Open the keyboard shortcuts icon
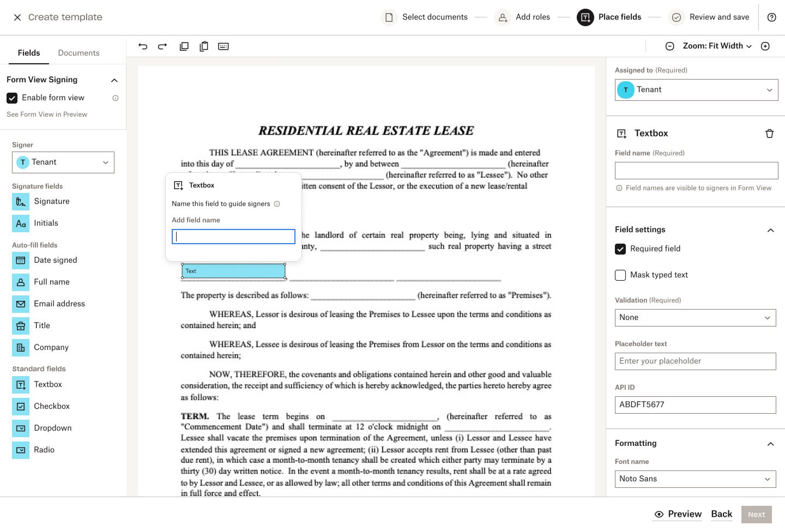Viewport: 785px width, 532px height. (223, 46)
